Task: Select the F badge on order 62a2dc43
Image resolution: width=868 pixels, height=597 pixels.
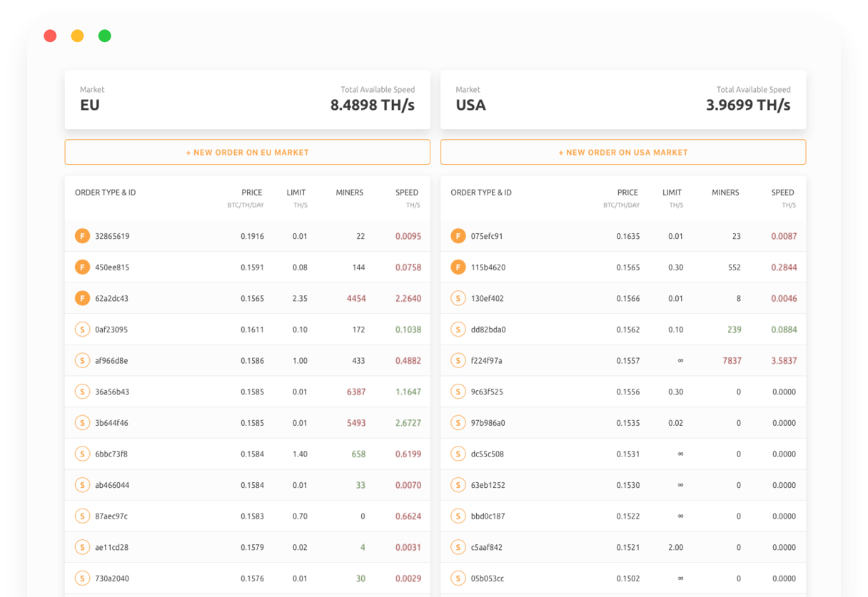Action: pyautogui.click(x=82, y=297)
